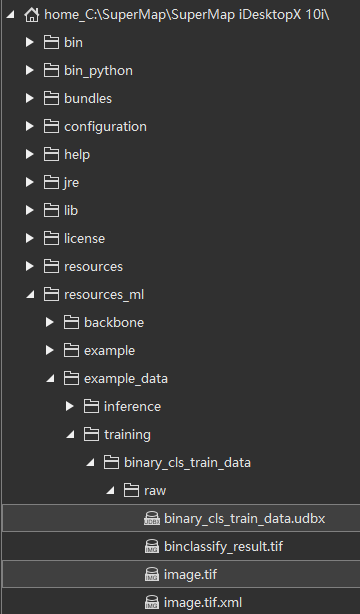Select the jre label
Image resolution: width=360 pixels, height=614 pixels.
tap(71, 183)
